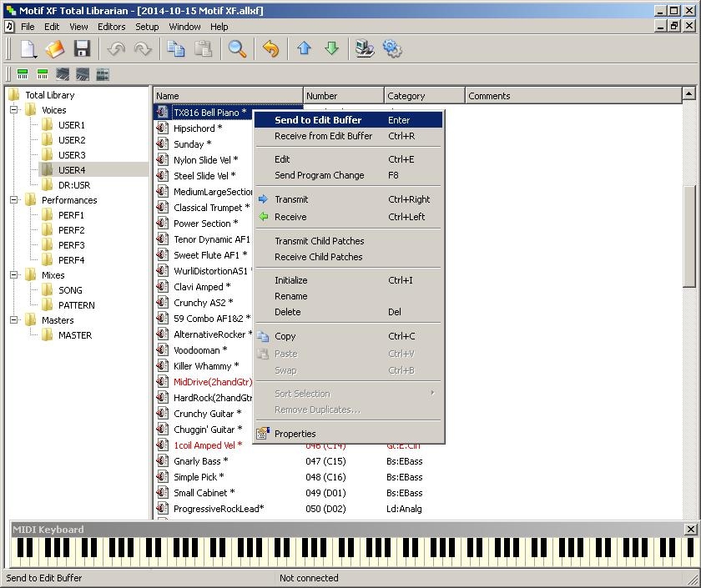Screen dimensions: 701x588
Task: Click the New file toolbar icon
Action: [x=28, y=48]
